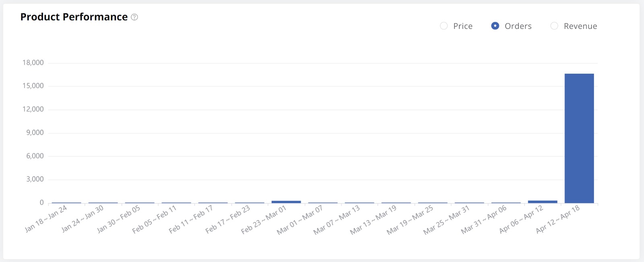
Task: Click the Mar 13 ~ Mar 19 axis label
Action: click(373, 220)
